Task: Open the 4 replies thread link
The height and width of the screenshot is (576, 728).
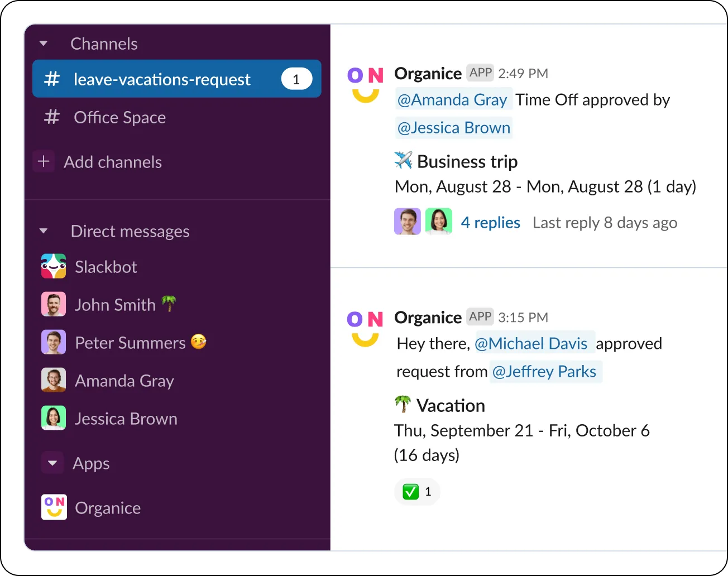Action: (490, 223)
